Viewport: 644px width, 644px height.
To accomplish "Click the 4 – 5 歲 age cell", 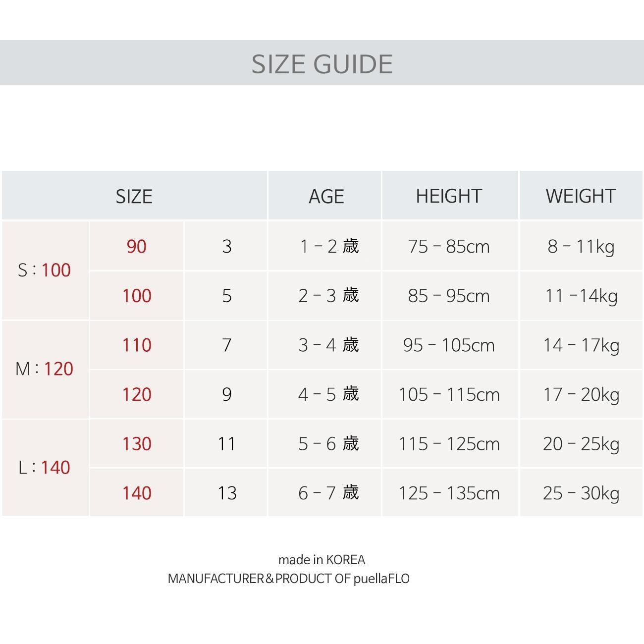I will point(328,394).
